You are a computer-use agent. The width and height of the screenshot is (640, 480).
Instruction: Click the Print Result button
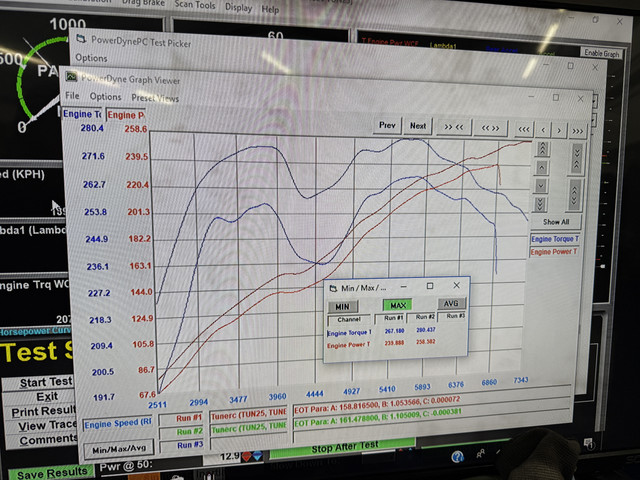point(41,411)
